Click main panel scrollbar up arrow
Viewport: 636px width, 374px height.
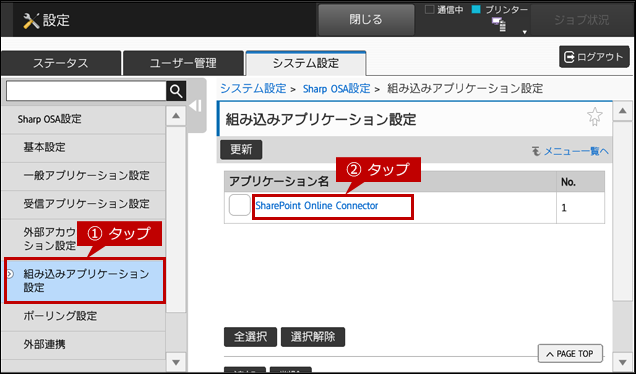click(x=623, y=111)
